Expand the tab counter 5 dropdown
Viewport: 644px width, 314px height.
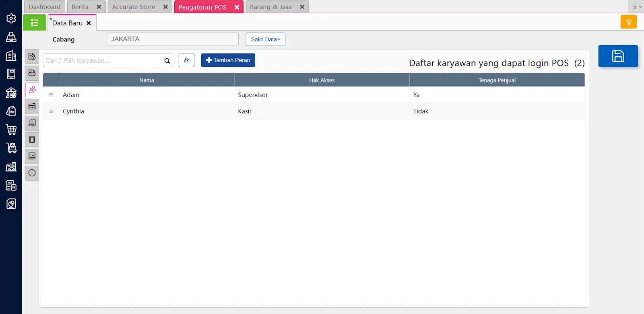[x=637, y=7]
